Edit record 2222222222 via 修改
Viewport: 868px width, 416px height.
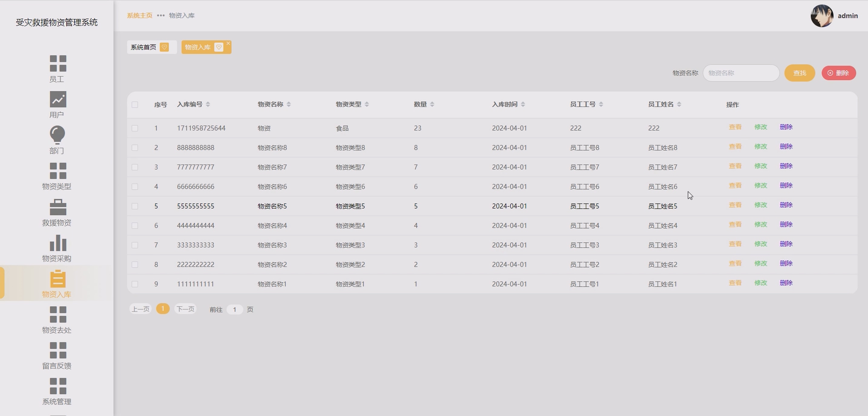tap(761, 264)
